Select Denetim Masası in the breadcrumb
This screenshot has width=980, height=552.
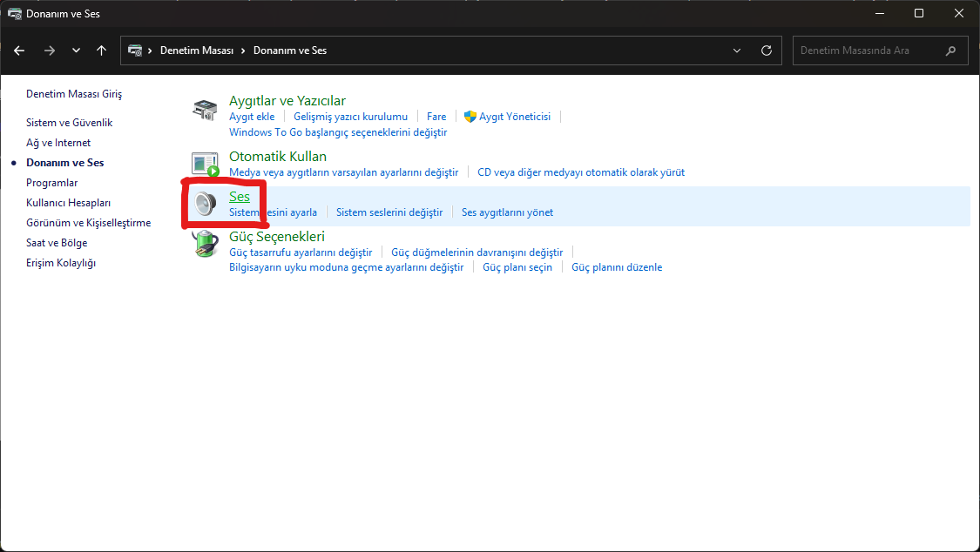click(x=196, y=50)
